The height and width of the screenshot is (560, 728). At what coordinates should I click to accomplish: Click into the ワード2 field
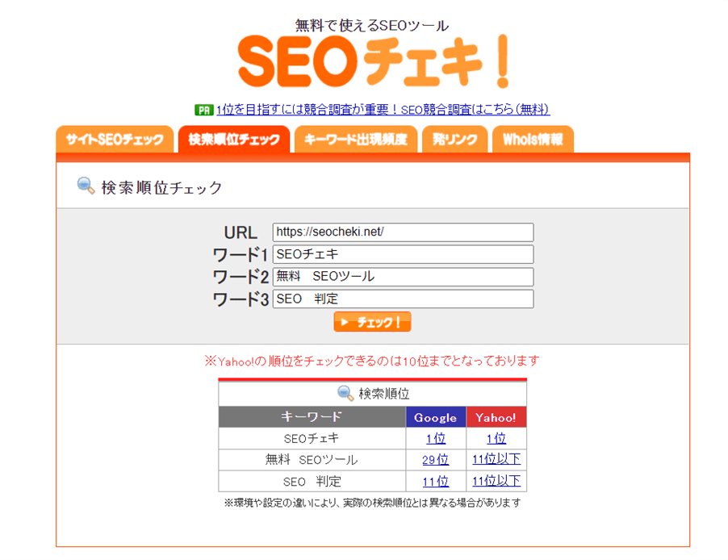pos(403,277)
